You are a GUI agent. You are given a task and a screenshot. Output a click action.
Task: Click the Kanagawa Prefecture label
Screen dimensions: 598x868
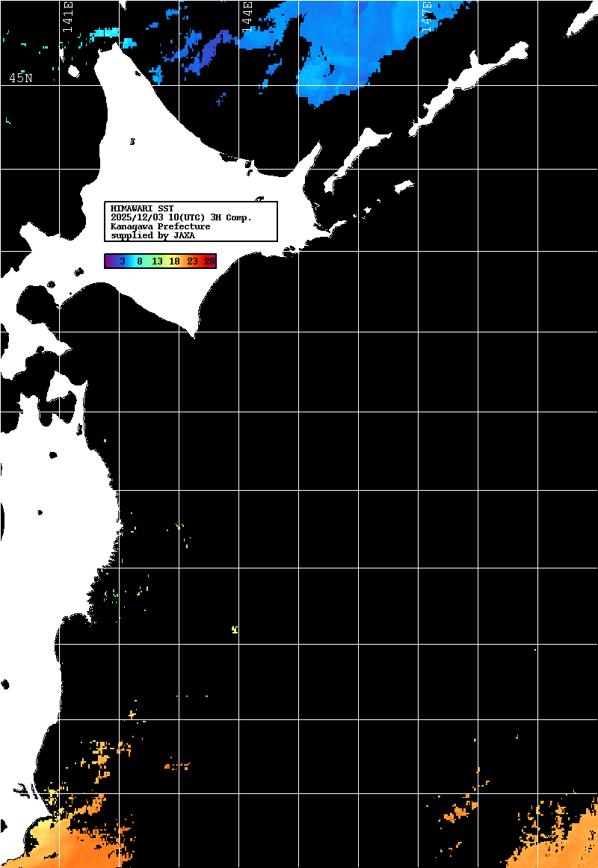160,226
